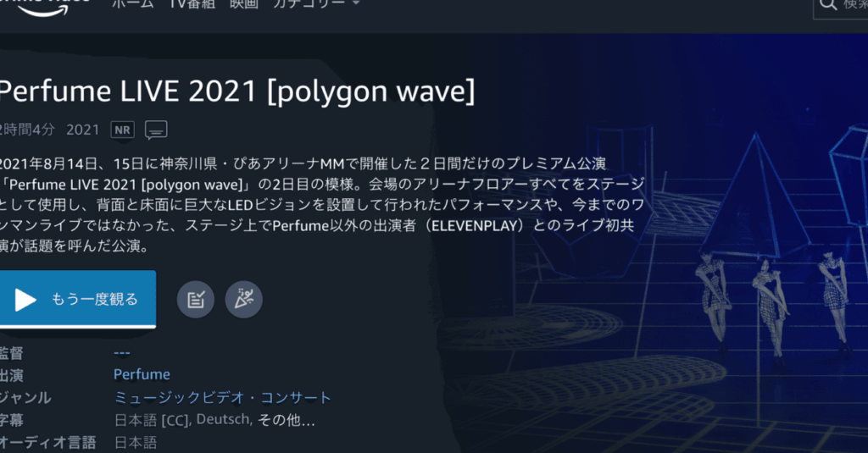The image size is (868, 453).
Task: Click the watchlist add icon button
Action: [x=196, y=299]
